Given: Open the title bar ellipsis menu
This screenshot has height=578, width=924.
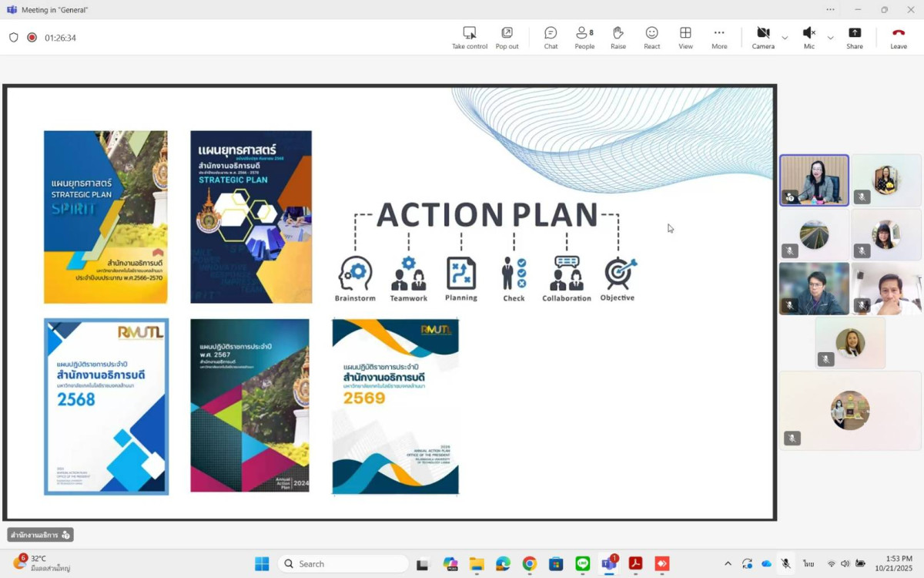Looking at the screenshot, I should click(830, 9).
